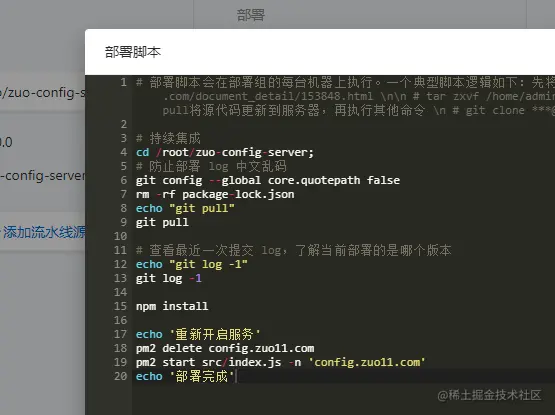
Task: Click line number 2 in the gutter
Action: click(x=124, y=124)
